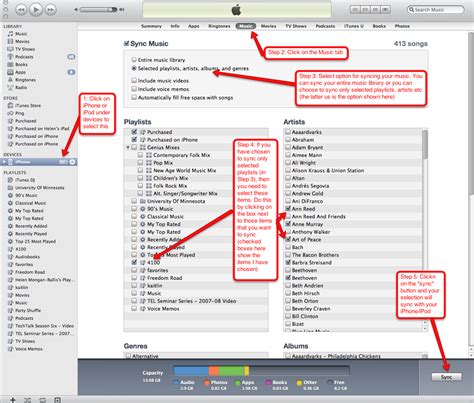Viewport: 474px width, 403px height.
Task: Expand the iPhone device disclosure triangle
Action: pyautogui.click(x=4, y=162)
